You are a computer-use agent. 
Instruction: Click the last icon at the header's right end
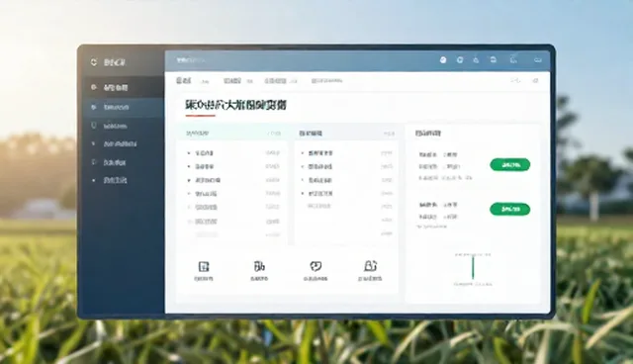click(538, 59)
